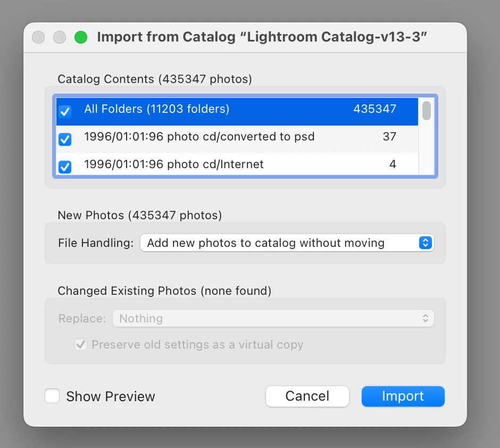Click the Import from Catalog title bar text
Image resolution: width=500 pixels, height=448 pixels.
pyautogui.click(x=262, y=37)
